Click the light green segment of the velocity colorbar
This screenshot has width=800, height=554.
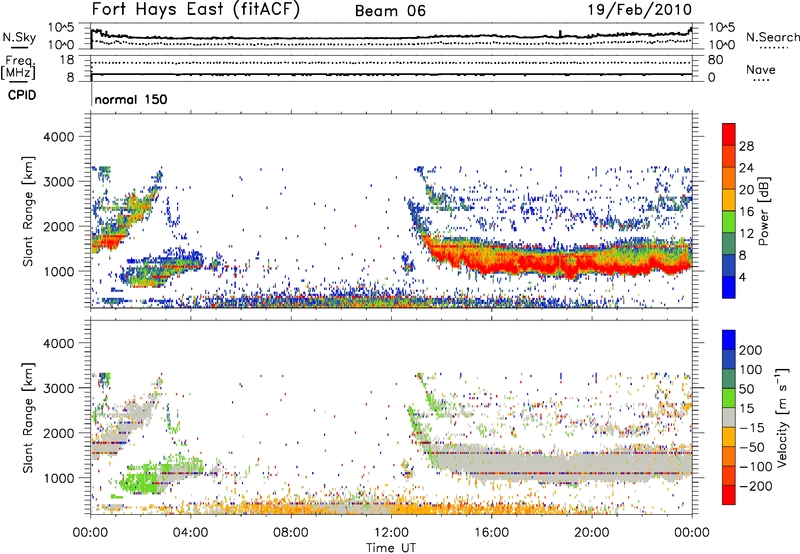[x=729, y=398]
